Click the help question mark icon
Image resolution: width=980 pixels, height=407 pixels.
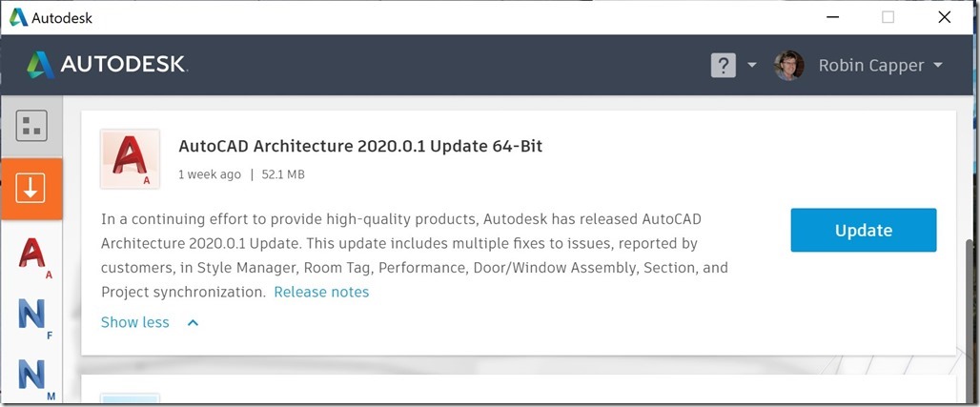pos(724,65)
